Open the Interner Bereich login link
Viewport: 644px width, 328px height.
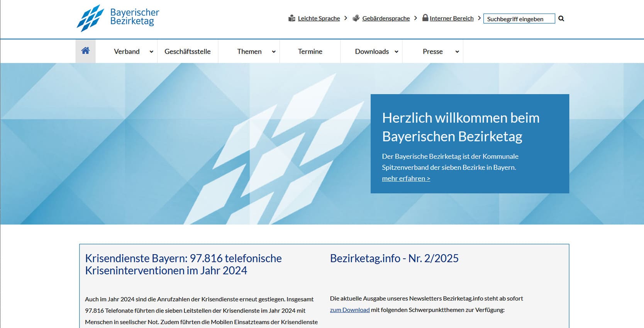pos(451,18)
